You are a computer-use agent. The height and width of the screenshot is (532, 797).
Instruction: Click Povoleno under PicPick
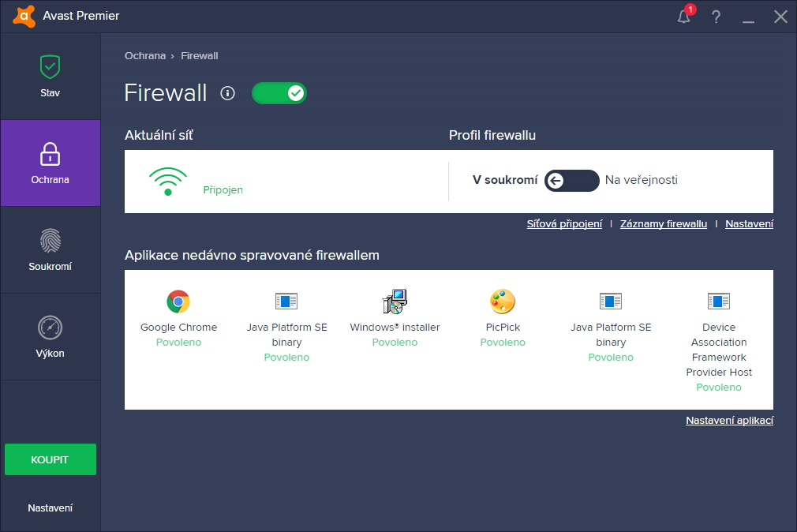[x=503, y=343]
